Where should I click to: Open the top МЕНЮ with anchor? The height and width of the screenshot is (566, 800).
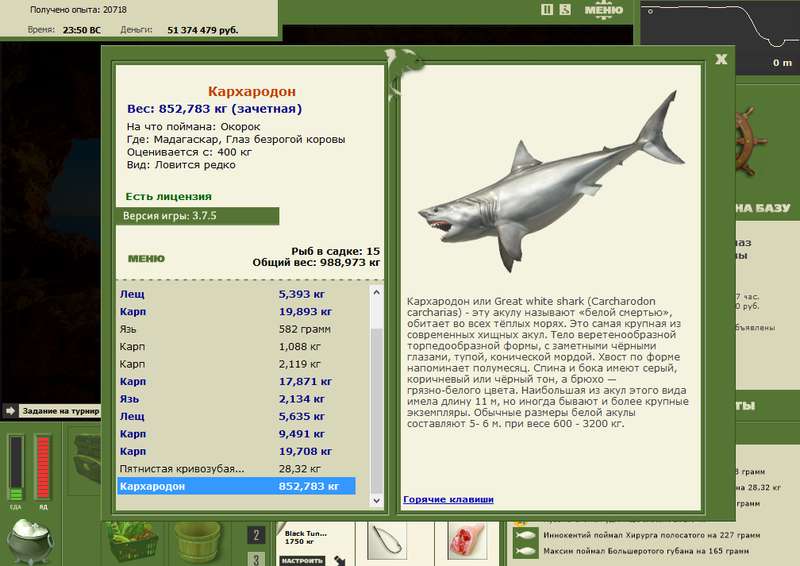click(x=604, y=10)
